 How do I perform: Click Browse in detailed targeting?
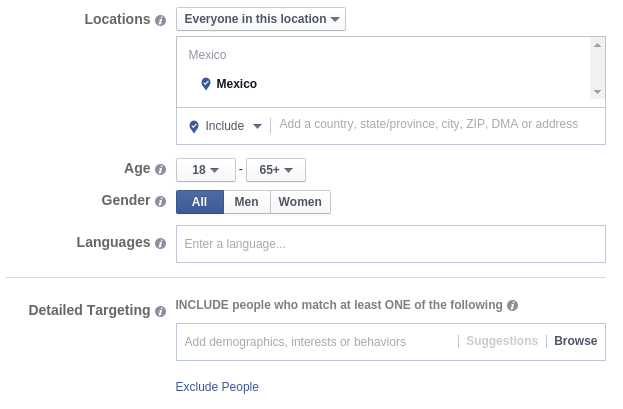(x=575, y=341)
